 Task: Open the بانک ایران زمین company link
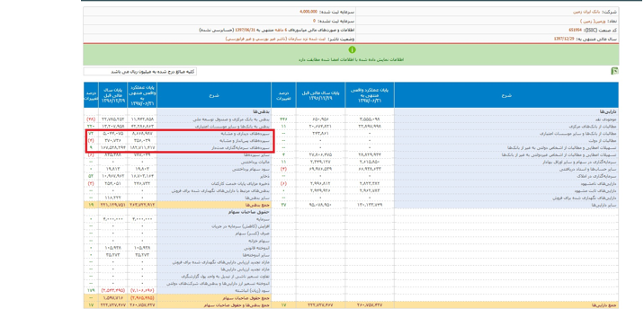(586, 13)
